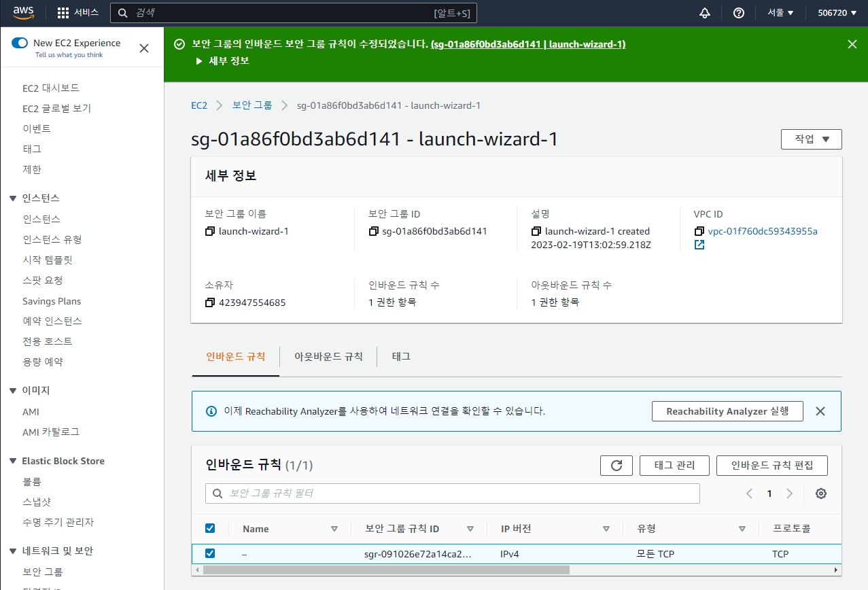Viewport: 868px width, 590px height.
Task: Sort by security group rule ID column
Action: pos(470,529)
